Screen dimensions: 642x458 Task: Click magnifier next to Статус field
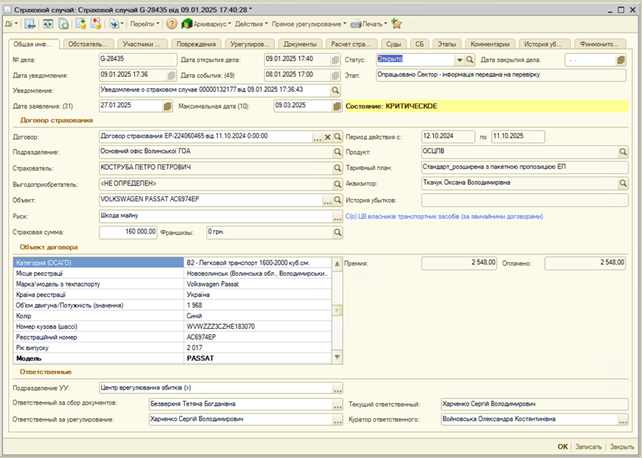470,60
